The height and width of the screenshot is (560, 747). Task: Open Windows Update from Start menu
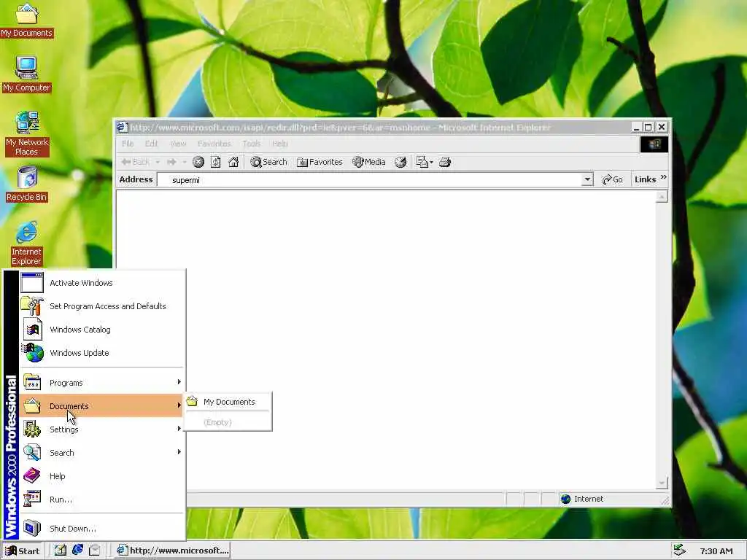(101, 353)
